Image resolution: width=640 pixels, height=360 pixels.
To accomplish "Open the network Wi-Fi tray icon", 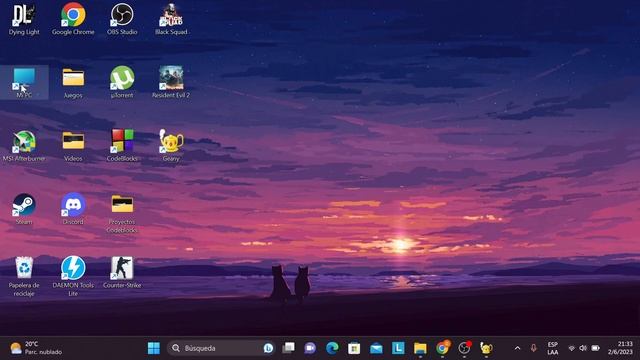I will pyautogui.click(x=571, y=348).
